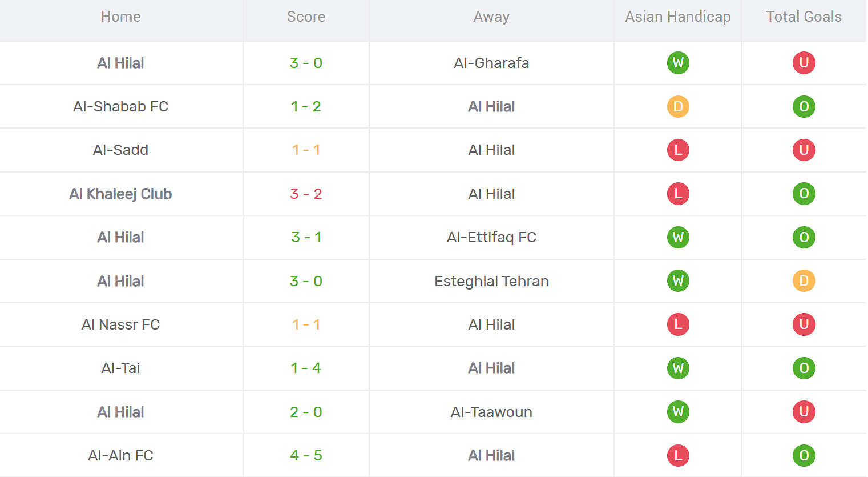Click the orange D handicap badge for Al-Shabab FC
The image size is (868, 477).
[x=678, y=106]
